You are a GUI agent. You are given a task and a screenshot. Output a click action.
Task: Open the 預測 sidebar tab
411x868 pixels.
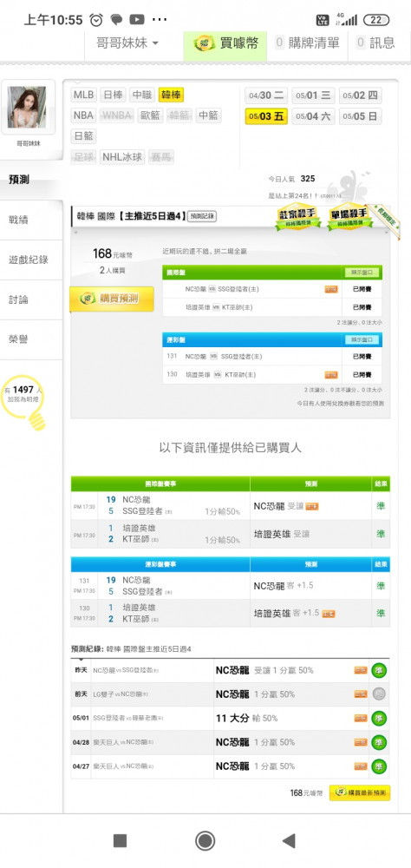tap(31, 180)
